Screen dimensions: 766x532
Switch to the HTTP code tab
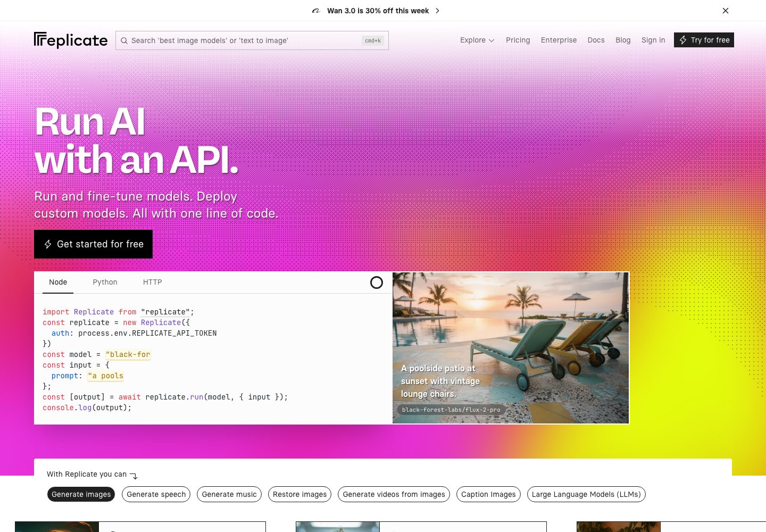(x=153, y=282)
